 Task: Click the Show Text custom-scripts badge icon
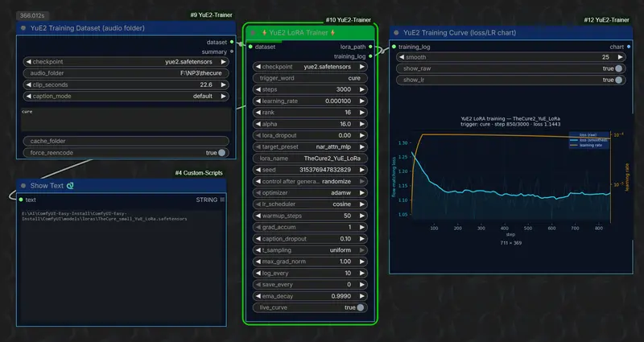point(70,186)
